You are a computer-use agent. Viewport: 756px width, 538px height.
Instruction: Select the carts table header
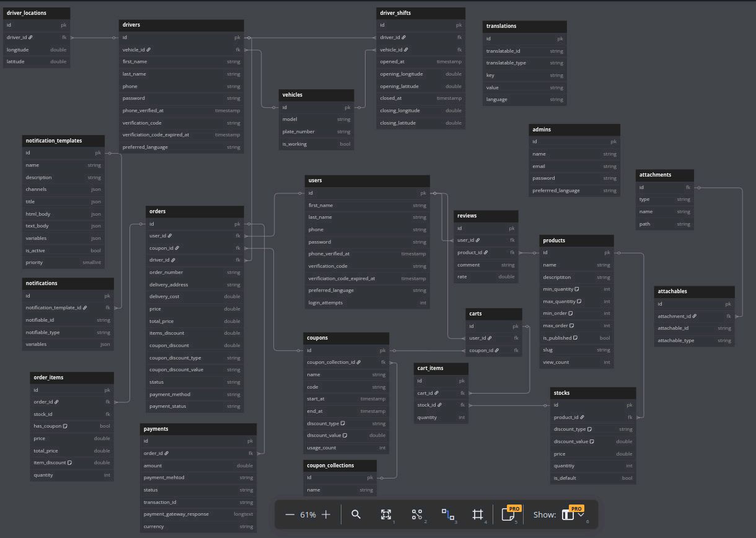tap(494, 314)
